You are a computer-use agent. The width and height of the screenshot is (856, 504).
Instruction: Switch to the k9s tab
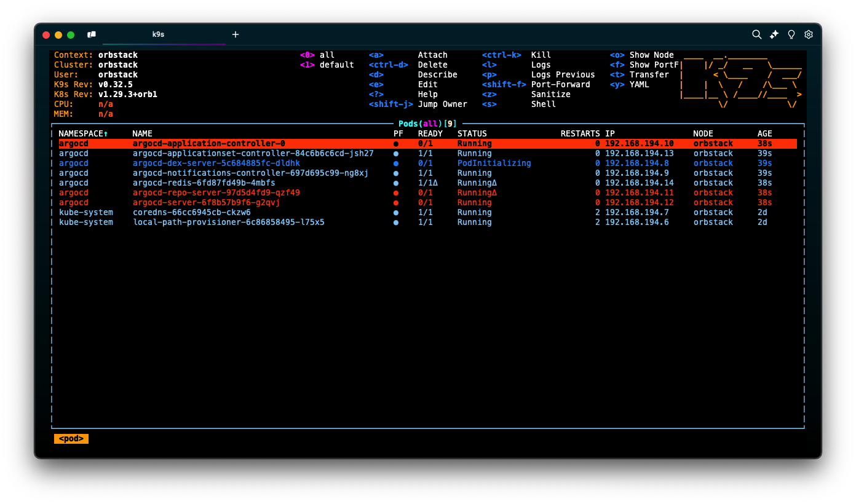click(x=164, y=35)
